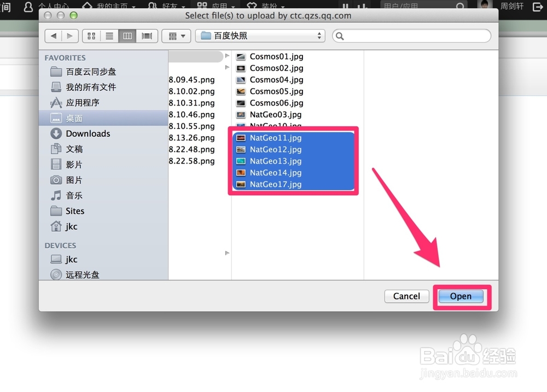Viewport: 547px width, 392px height.
Task: Switch to Cover Flow view
Action: (x=147, y=36)
